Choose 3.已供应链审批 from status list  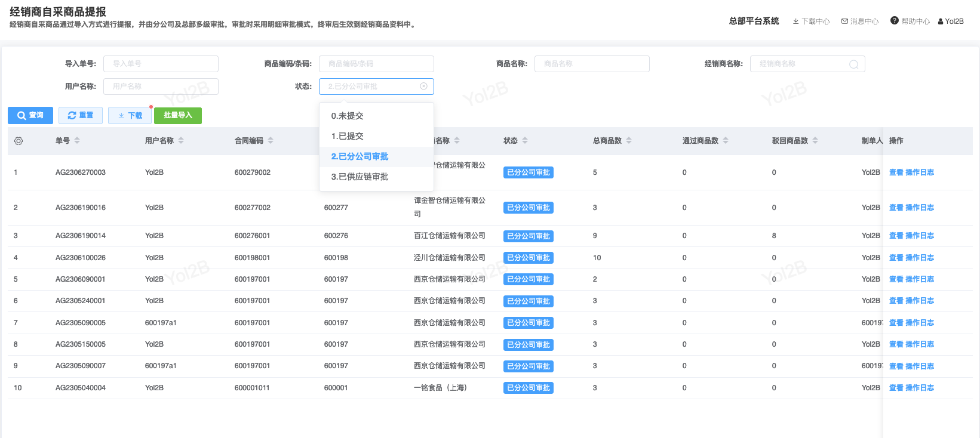click(360, 177)
